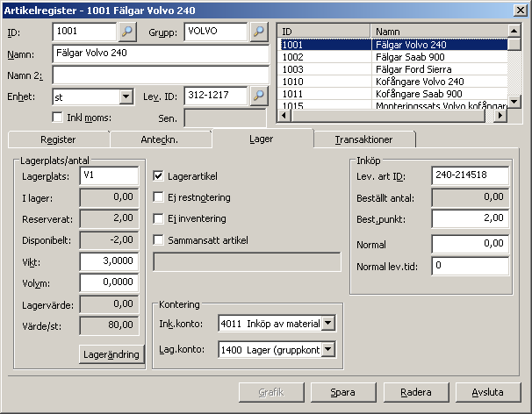Expand the Enhet unit dropdown
This screenshot has height=414, width=532.
pyautogui.click(x=126, y=97)
